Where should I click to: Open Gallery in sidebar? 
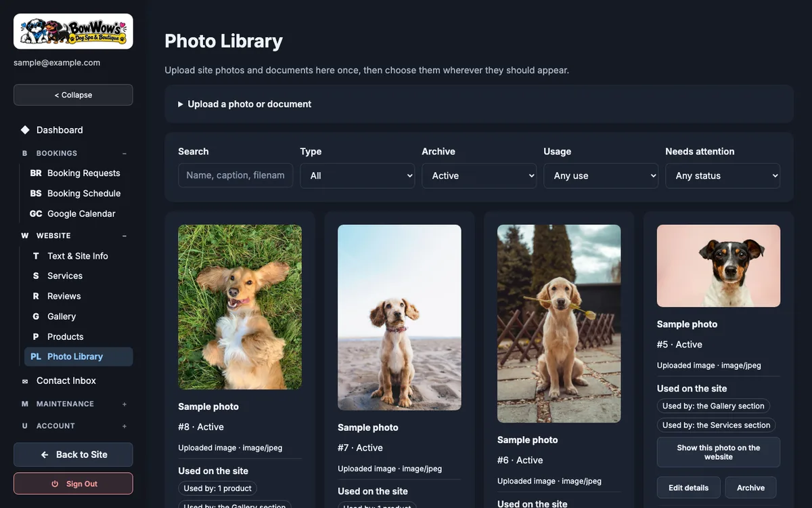pyautogui.click(x=78, y=317)
